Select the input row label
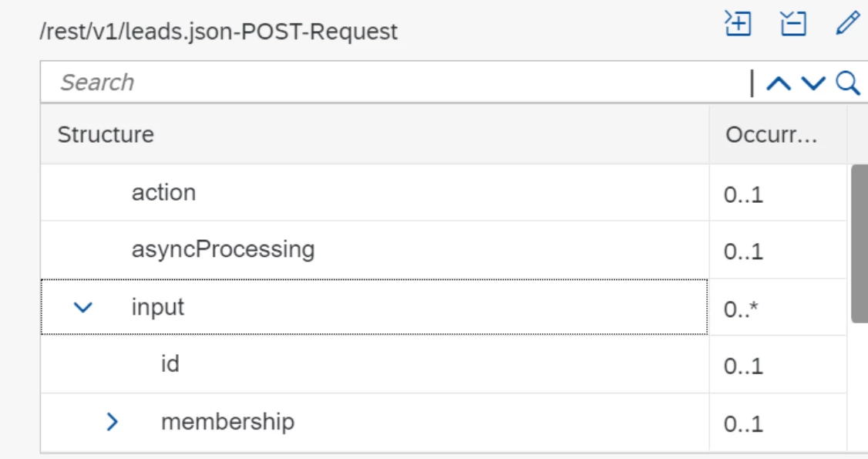 (158, 307)
